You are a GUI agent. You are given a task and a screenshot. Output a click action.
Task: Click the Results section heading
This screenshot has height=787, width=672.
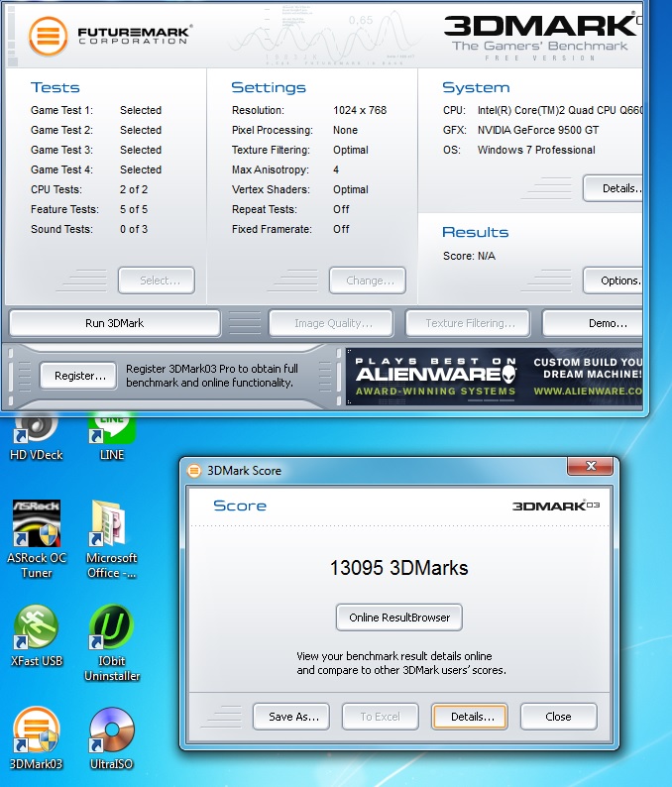476,232
